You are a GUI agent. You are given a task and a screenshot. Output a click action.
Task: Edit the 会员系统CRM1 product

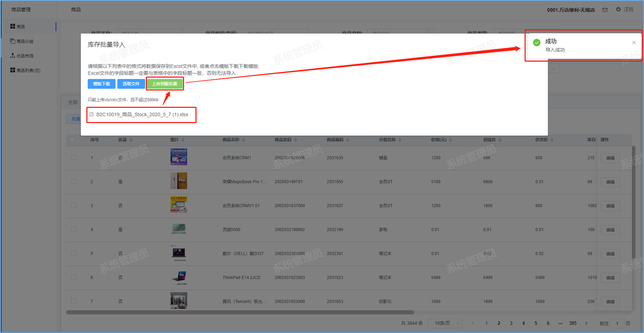[x=610, y=158]
